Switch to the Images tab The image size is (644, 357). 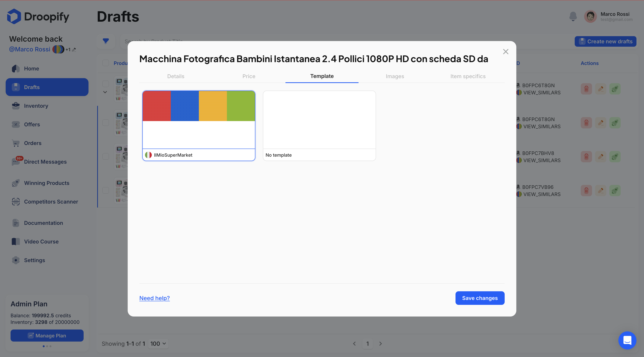point(395,76)
